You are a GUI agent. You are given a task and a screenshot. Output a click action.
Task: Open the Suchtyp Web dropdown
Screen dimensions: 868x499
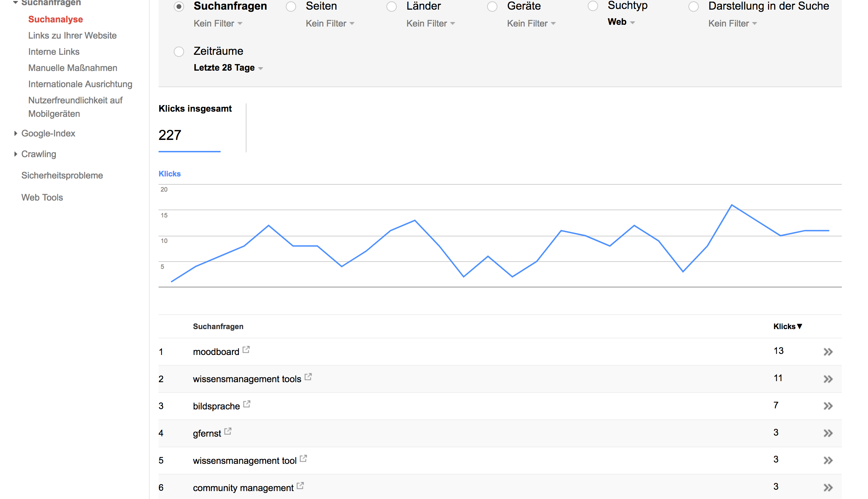pos(621,22)
